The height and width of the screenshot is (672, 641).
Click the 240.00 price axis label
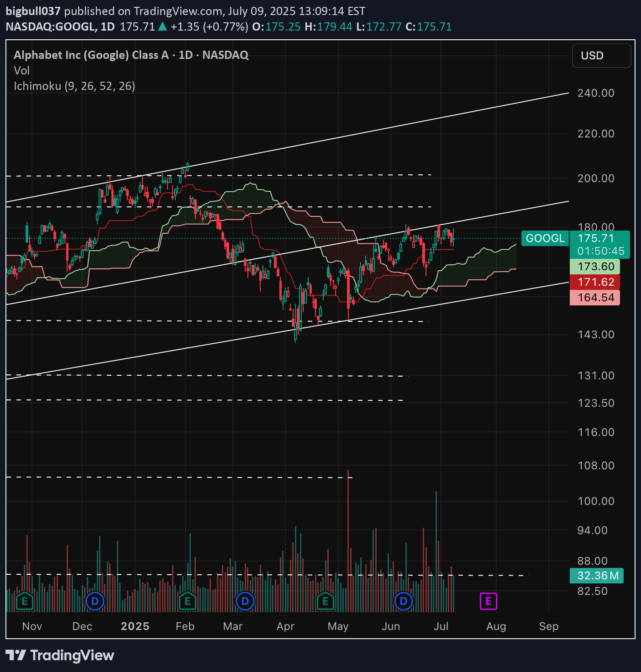[596, 93]
